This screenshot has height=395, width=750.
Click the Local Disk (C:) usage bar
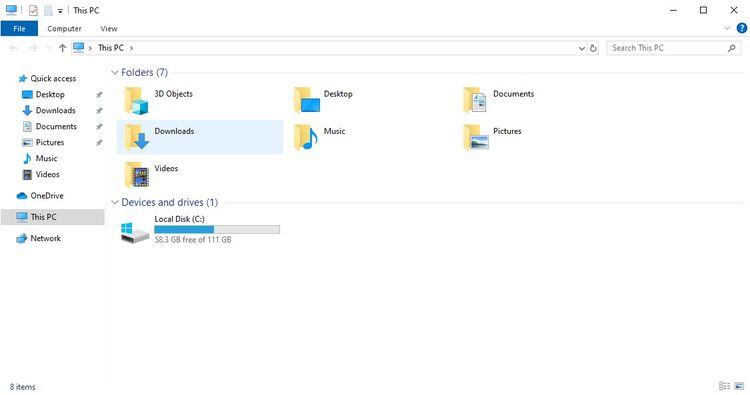(217, 230)
